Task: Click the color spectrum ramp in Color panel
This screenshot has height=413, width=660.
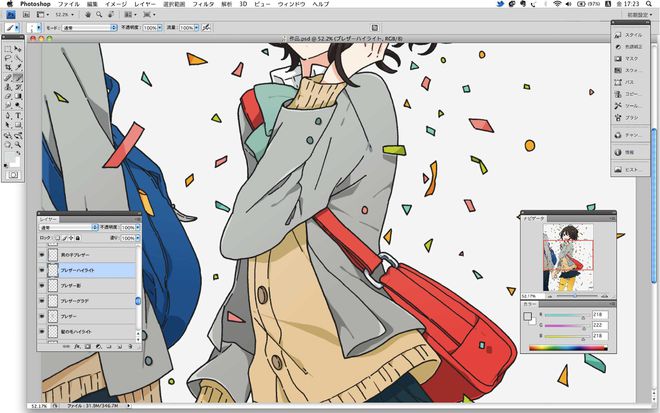Action: (568, 348)
